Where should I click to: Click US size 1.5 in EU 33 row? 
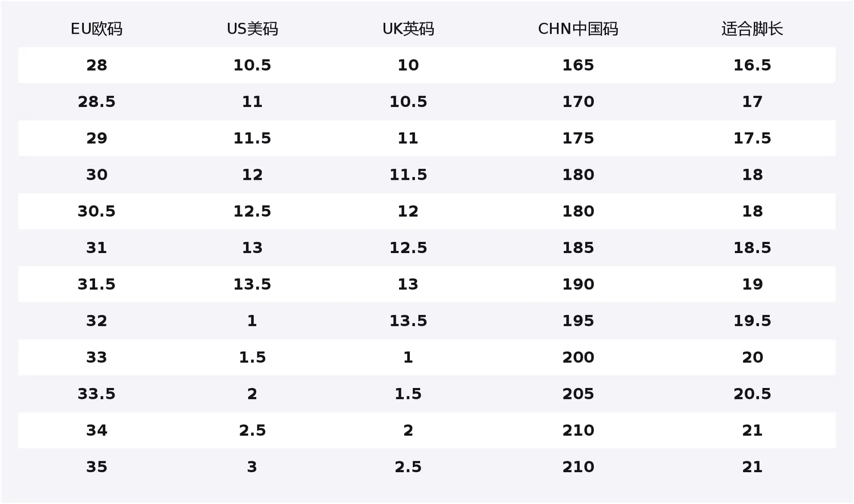pos(252,357)
